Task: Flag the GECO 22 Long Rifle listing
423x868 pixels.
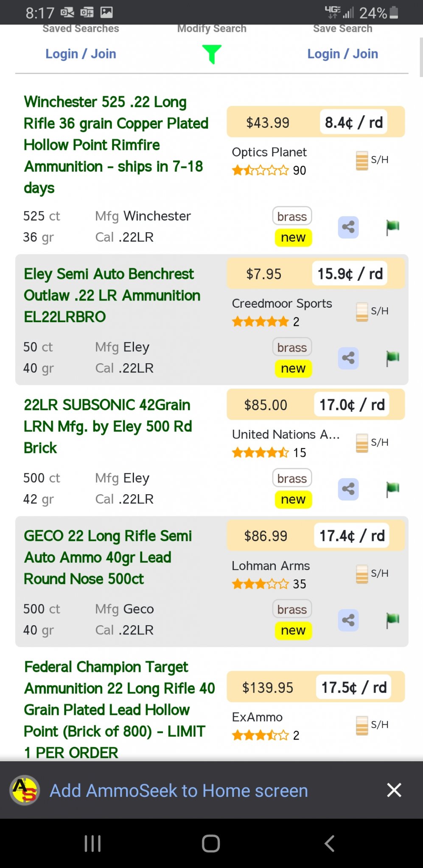Action: coord(392,620)
